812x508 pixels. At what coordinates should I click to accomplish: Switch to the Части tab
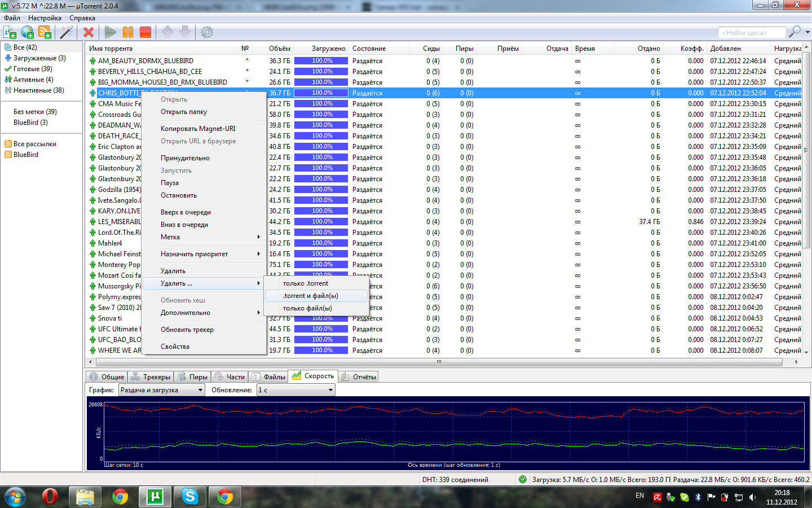pos(230,377)
